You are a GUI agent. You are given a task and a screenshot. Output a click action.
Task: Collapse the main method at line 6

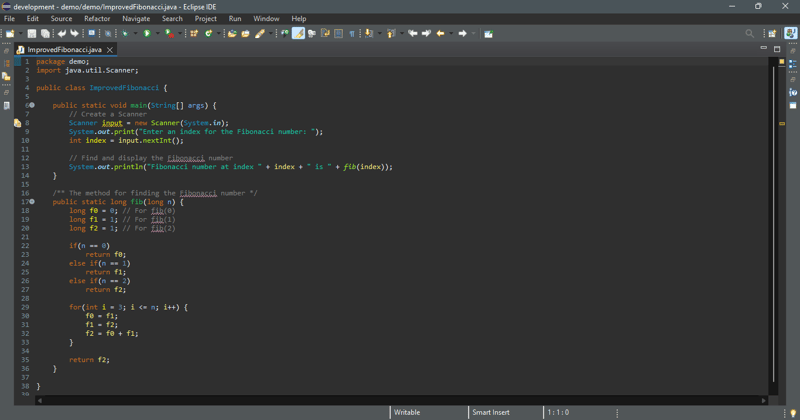click(32, 105)
